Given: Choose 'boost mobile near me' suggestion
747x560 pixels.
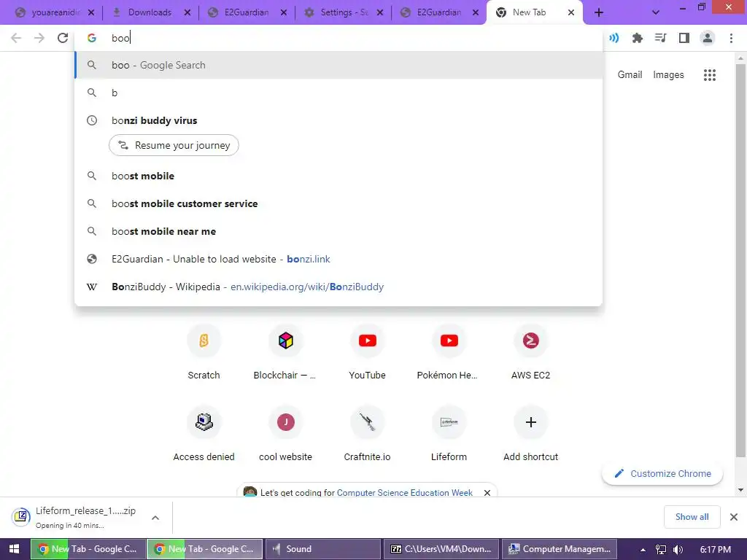Looking at the screenshot, I should click(x=338, y=231).
